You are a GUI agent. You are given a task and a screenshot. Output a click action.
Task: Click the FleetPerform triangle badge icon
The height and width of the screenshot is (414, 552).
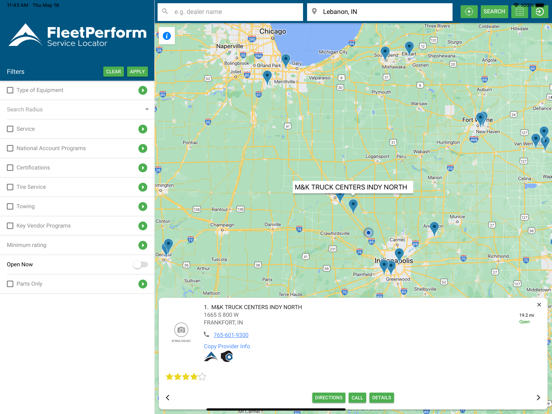click(x=211, y=357)
